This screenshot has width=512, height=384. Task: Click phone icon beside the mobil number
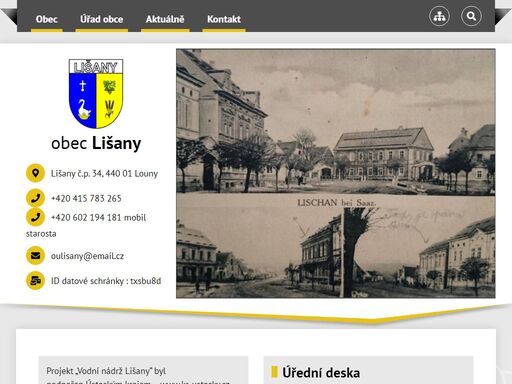point(35,217)
